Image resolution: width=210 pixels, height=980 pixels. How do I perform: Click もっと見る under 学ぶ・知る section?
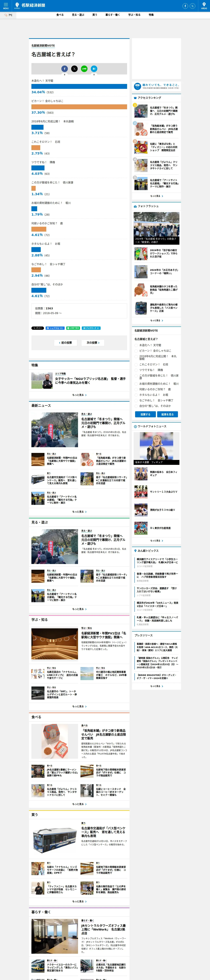point(79,706)
